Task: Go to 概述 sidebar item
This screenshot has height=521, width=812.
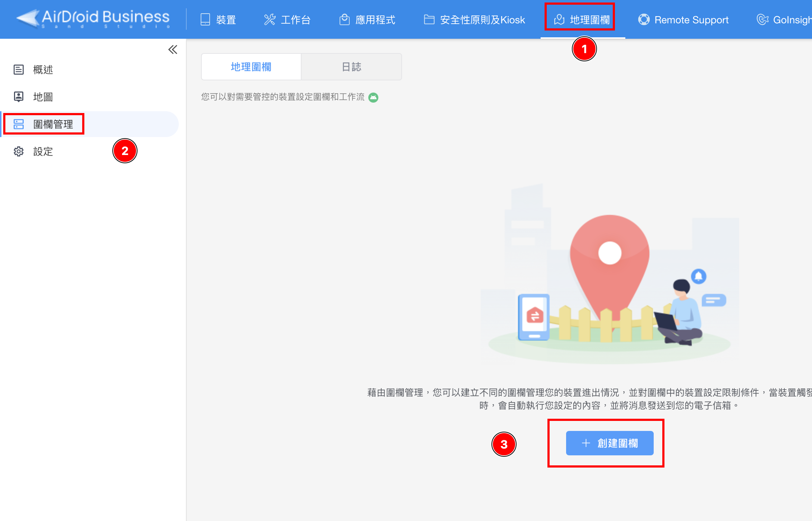Action: pyautogui.click(x=43, y=70)
